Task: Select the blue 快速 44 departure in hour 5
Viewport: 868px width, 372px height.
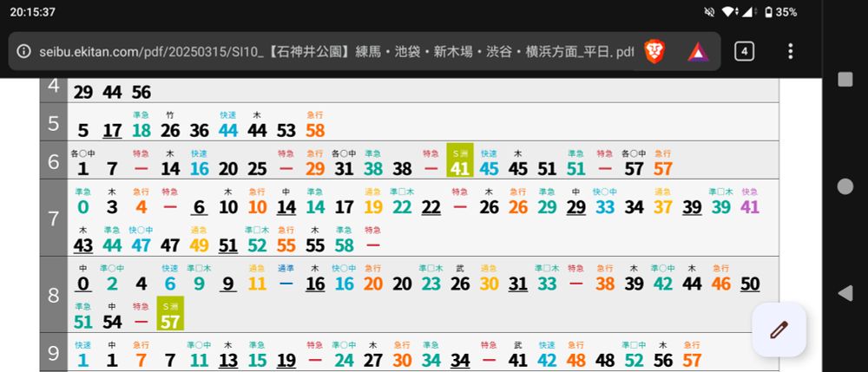Action: pyautogui.click(x=228, y=125)
